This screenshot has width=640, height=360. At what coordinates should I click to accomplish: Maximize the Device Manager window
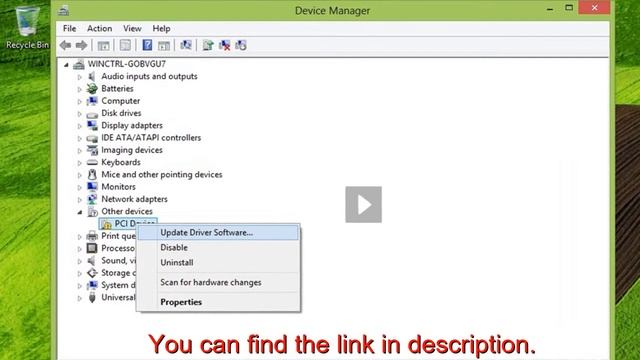tap(569, 8)
